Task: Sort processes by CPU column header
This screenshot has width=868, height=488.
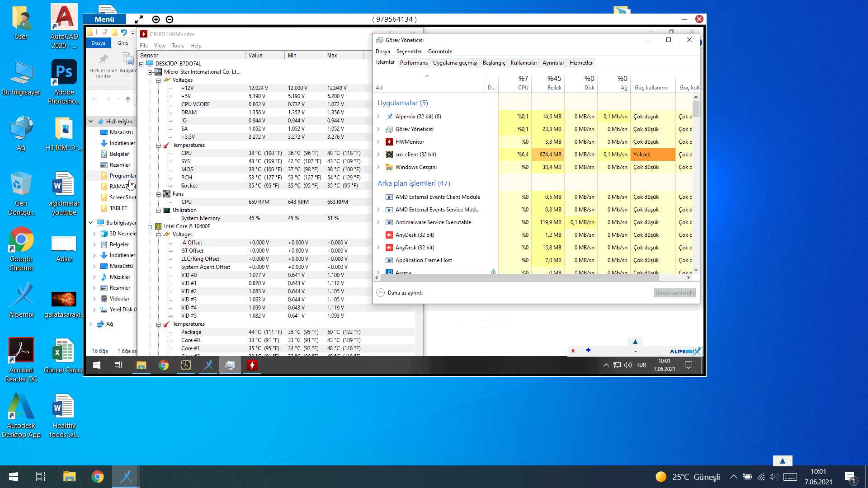Action: [515, 83]
